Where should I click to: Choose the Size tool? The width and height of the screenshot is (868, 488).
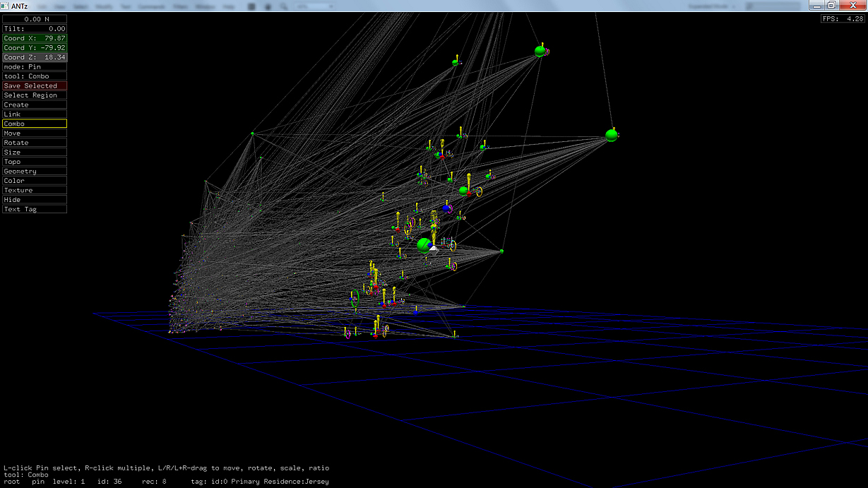pyautogui.click(x=35, y=152)
